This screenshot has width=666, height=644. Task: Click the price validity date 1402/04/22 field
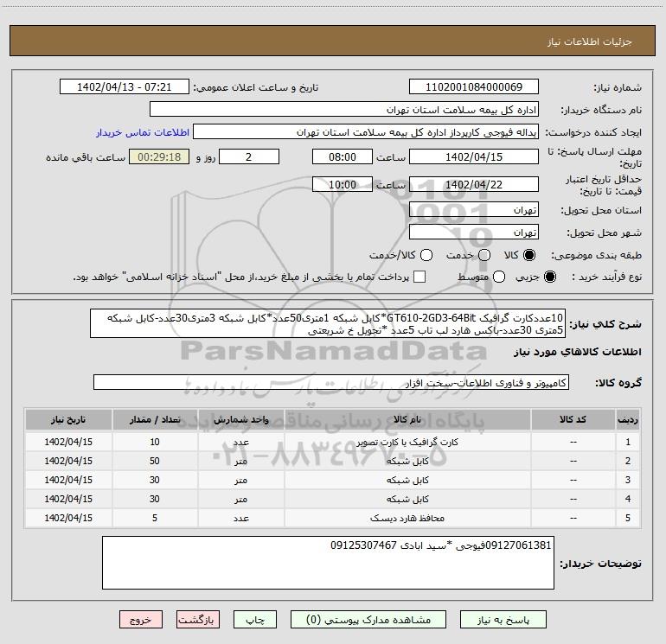[474, 184]
